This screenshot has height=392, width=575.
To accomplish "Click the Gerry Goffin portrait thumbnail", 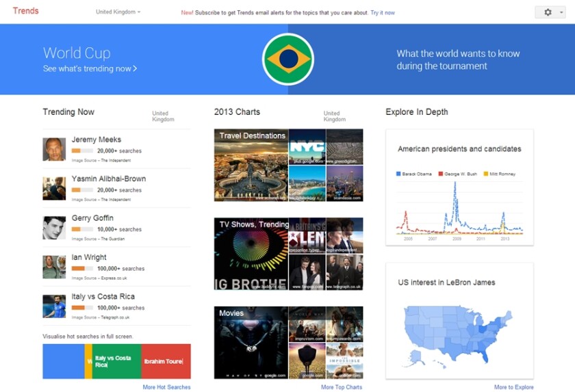I will coord(54,228).
